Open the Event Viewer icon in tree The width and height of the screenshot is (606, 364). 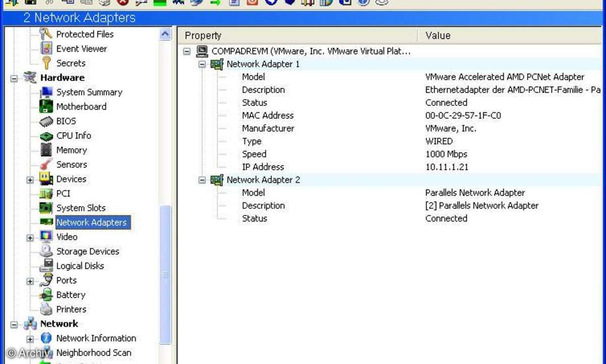46,49
